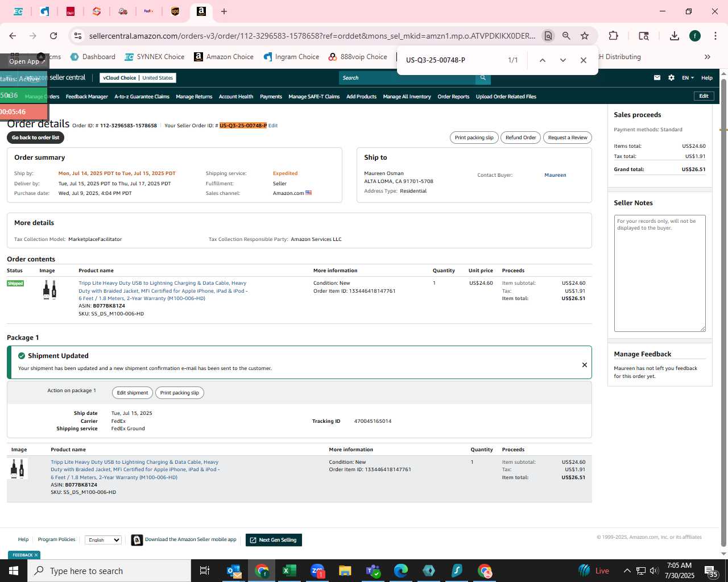Click the Refund Order button
The height and width of the screenshot is (582, 728).
(x=521, y=138)
